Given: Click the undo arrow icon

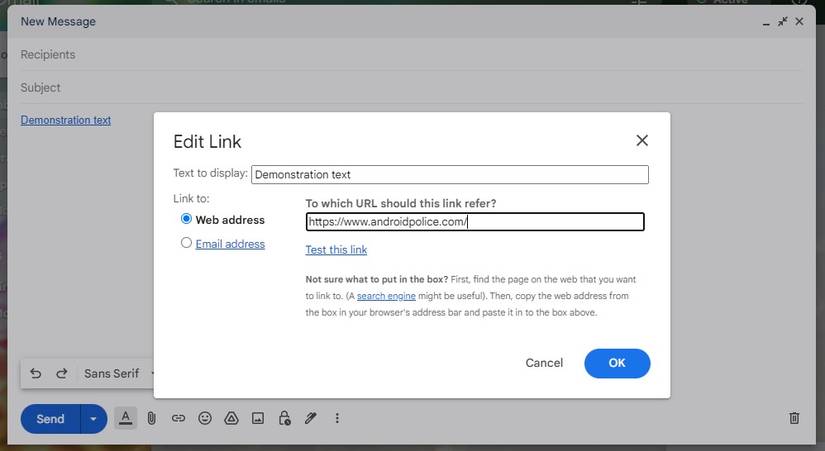Looking at the screenshot, I should (x=36, y=373).
